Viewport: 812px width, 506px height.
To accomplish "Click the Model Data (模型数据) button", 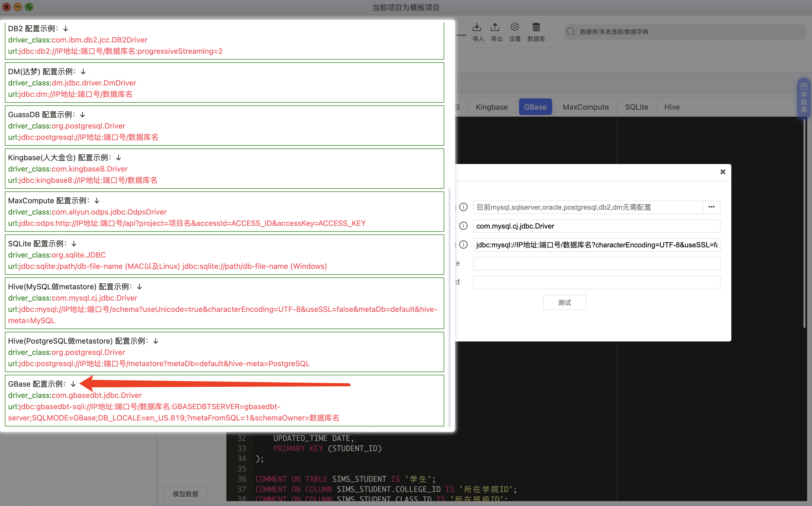I will coord(185,494).
